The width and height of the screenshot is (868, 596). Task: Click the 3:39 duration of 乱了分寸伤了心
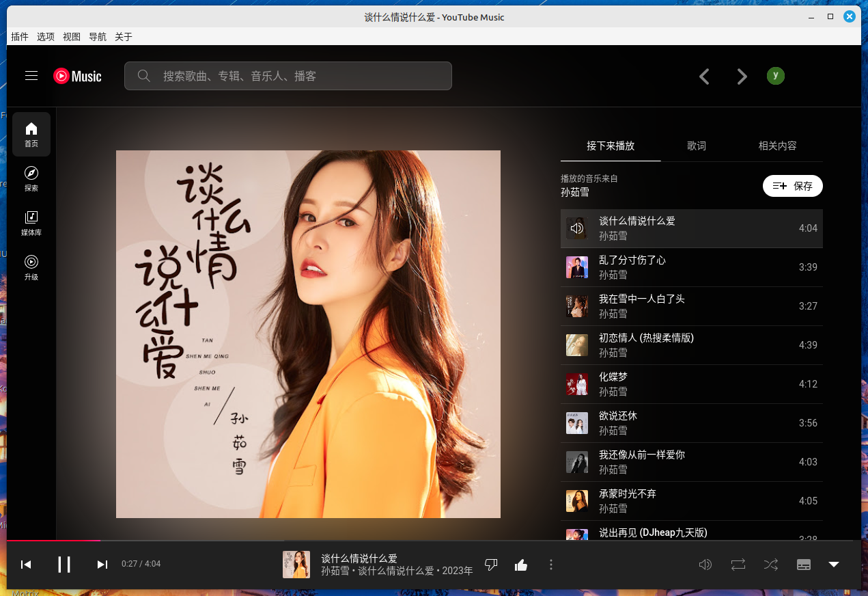click(x=808, y=267)
